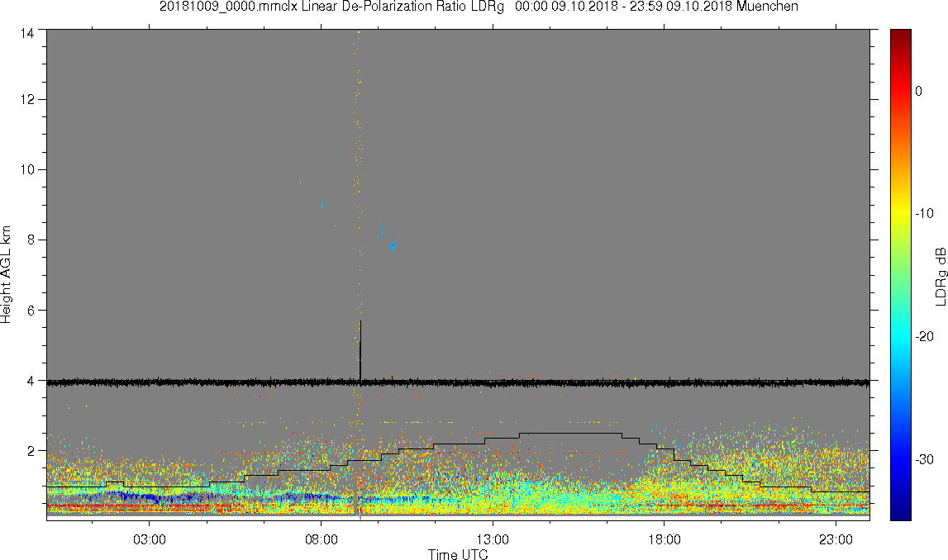
Task: Click the '0' colorbar tick label
Action: [919, 91]
